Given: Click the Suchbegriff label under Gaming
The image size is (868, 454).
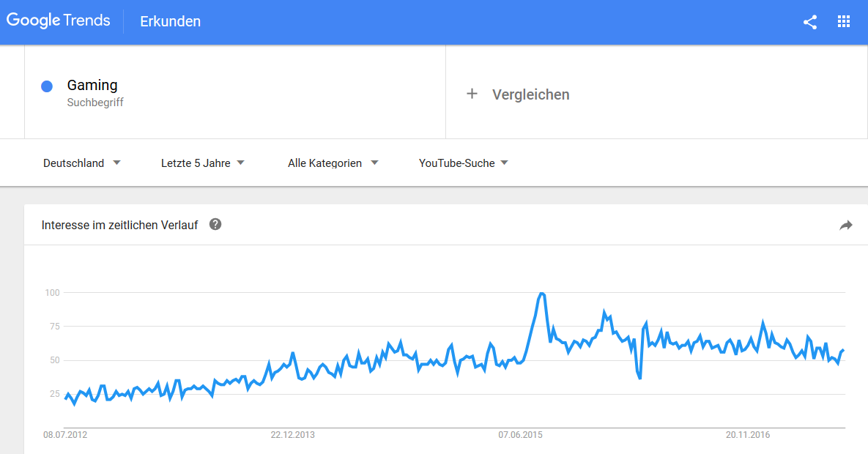Looking at the screenshot, I should 95,103.
